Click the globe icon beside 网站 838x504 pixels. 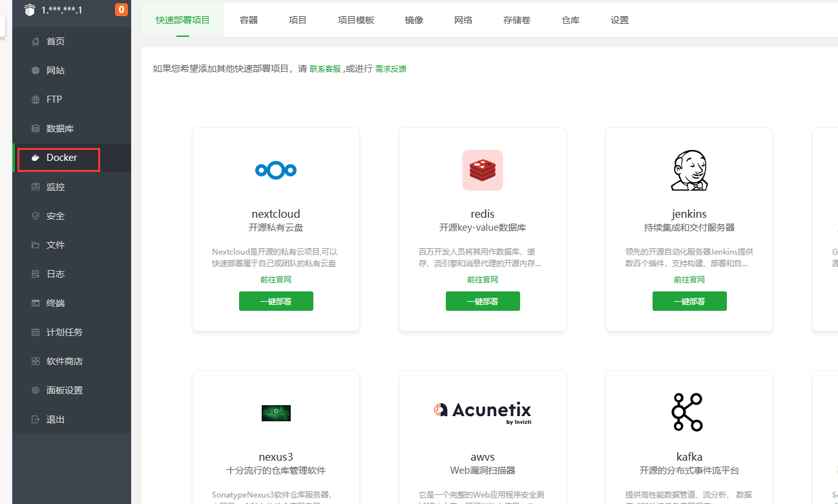[36, 70]
